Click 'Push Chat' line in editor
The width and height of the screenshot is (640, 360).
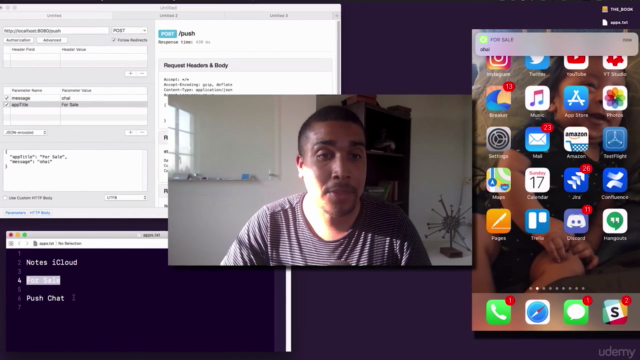(45, 298)
